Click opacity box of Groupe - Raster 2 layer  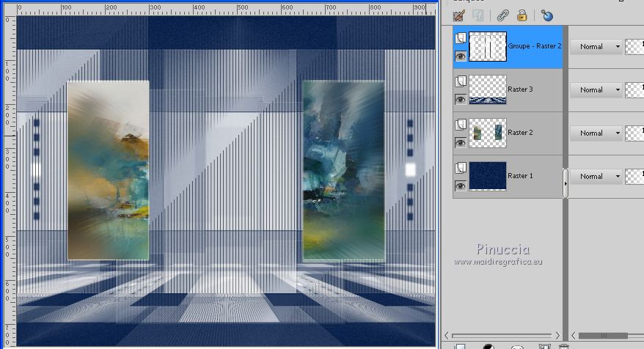[634, 47]
